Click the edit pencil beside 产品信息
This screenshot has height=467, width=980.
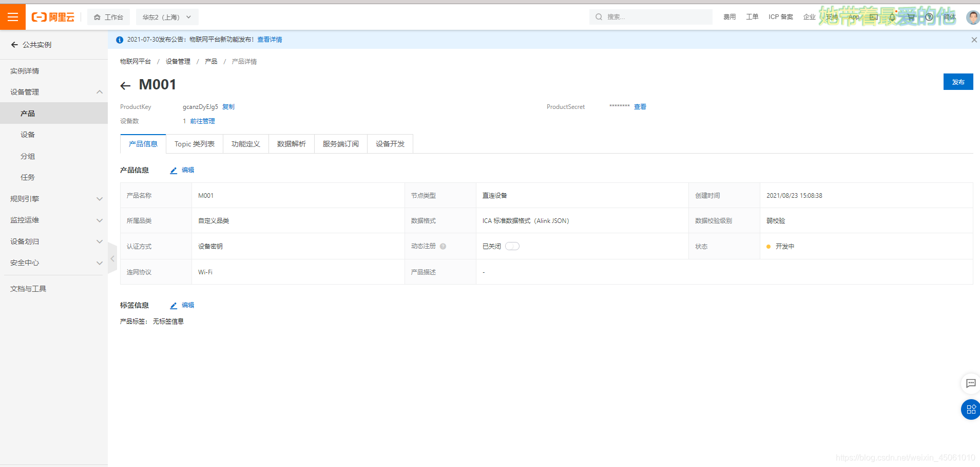(x=174, y=170)
